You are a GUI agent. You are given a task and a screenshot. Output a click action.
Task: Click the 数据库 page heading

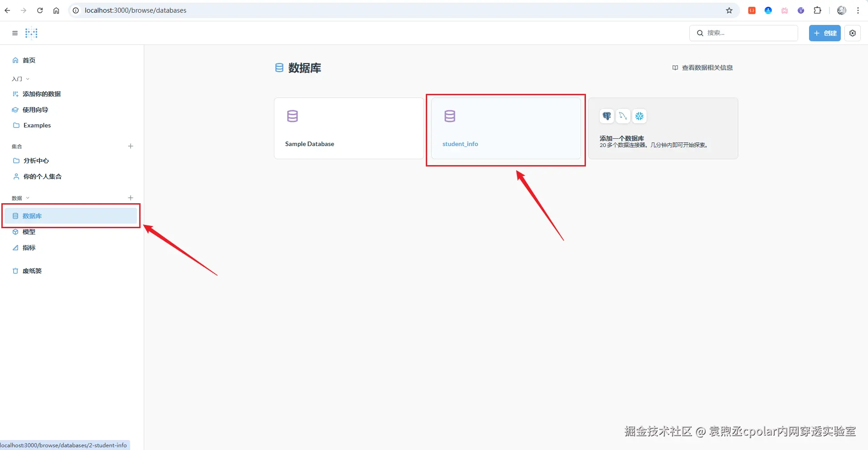pyautogui.click(x=305, y=68)
